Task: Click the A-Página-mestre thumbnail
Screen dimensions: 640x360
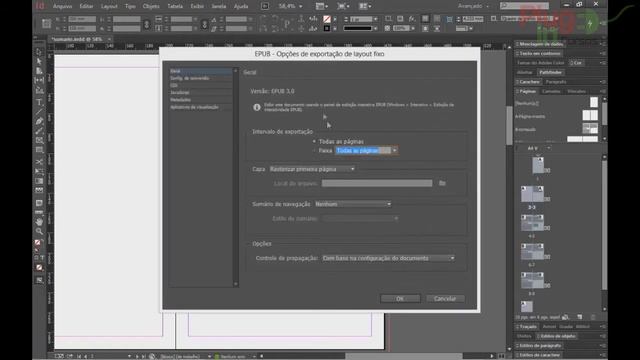Action: coord(590,116)
